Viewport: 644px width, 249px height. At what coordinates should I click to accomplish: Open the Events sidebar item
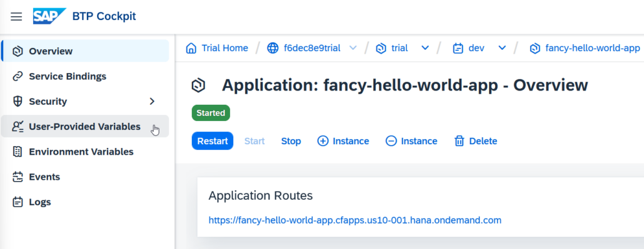point(85,177)
